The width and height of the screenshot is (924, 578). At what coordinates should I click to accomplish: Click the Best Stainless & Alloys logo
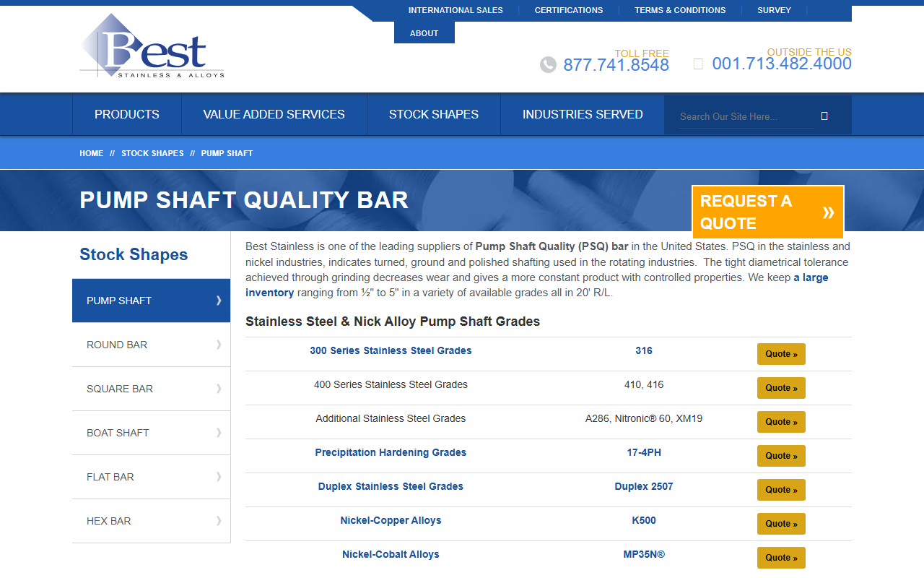152,46
